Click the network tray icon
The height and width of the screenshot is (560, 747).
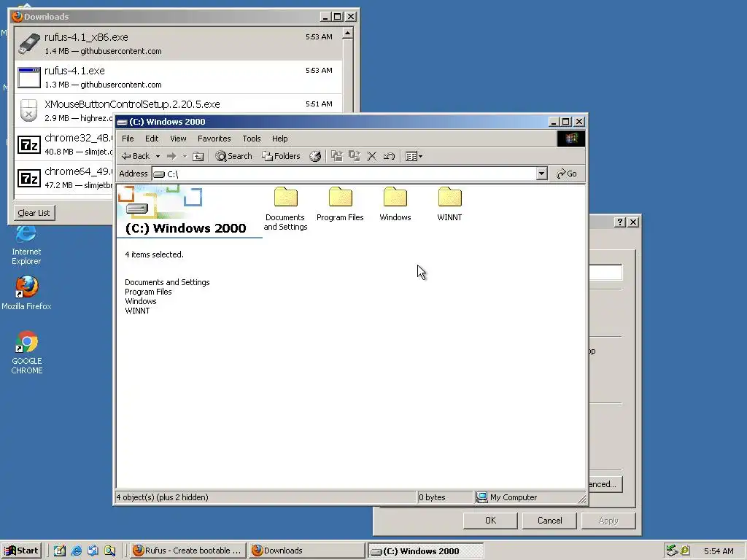point(672,551)
